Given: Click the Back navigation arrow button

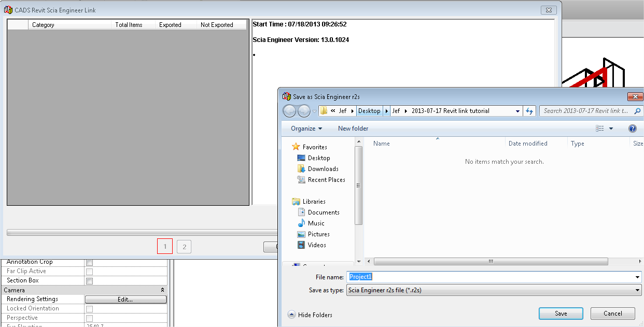Looking at the screenshot, I should [289, 111].
